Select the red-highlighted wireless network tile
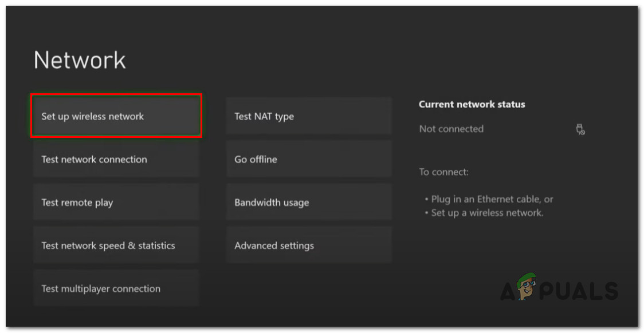Screen dimensions: 644x333 116,116
